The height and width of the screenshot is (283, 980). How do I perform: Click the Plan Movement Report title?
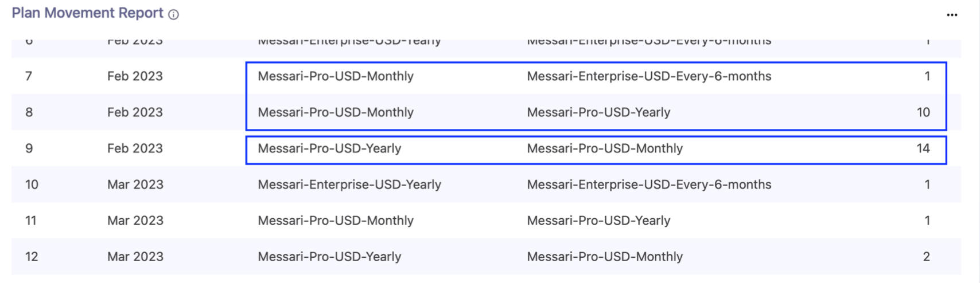tap(87, 13)
